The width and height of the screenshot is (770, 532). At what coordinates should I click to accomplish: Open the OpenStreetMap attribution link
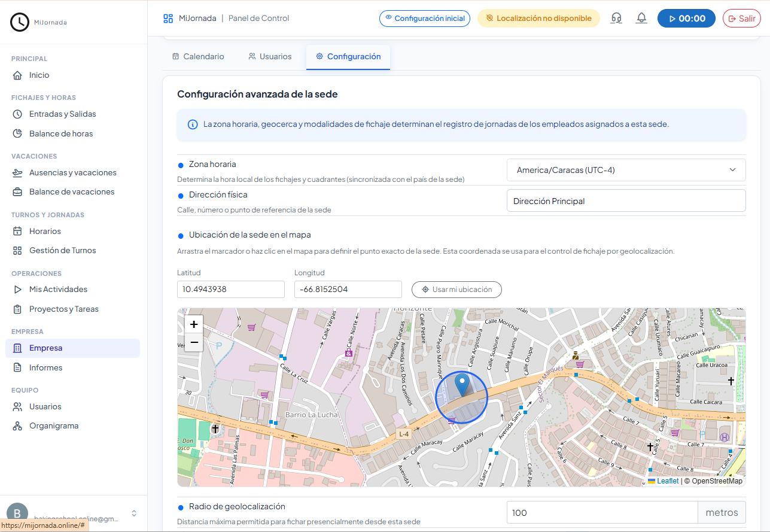coord(717,481)
